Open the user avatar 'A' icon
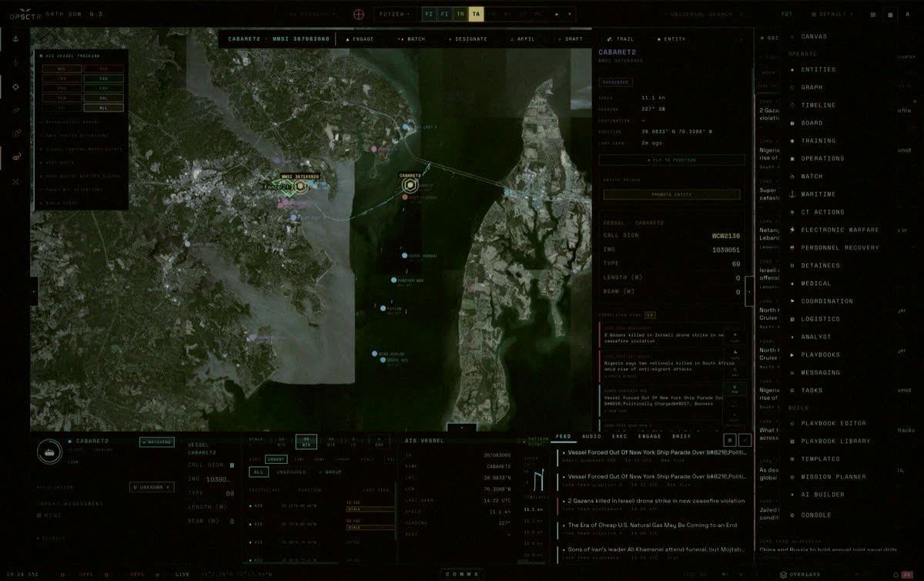The width and height of the screenshot is (924, 581). pyautogui.click(x=908, y=14)
